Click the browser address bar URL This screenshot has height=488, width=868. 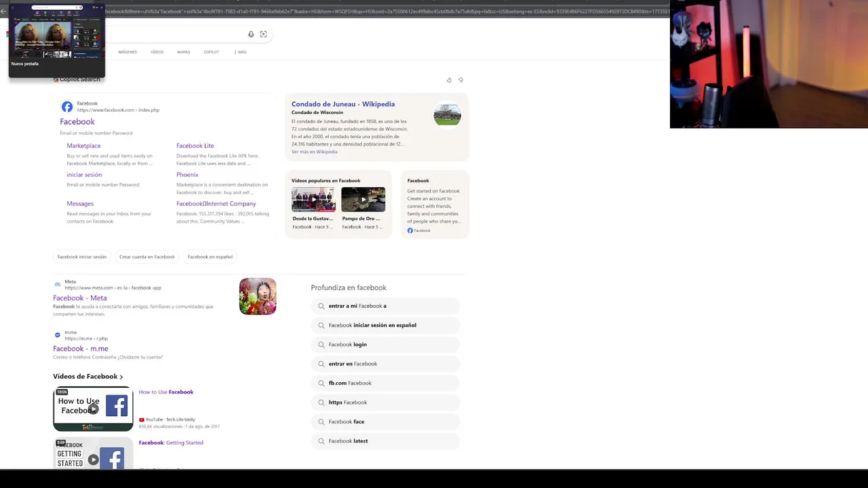coord(387,12)
